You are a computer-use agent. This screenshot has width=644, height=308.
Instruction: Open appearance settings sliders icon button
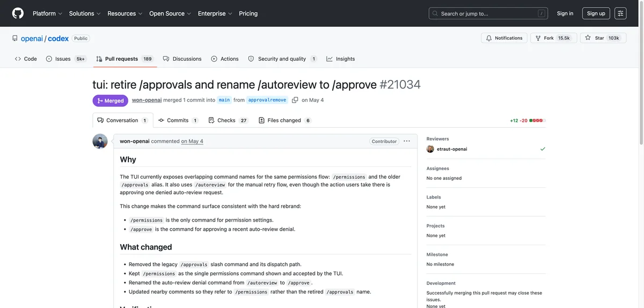point(620,13)
